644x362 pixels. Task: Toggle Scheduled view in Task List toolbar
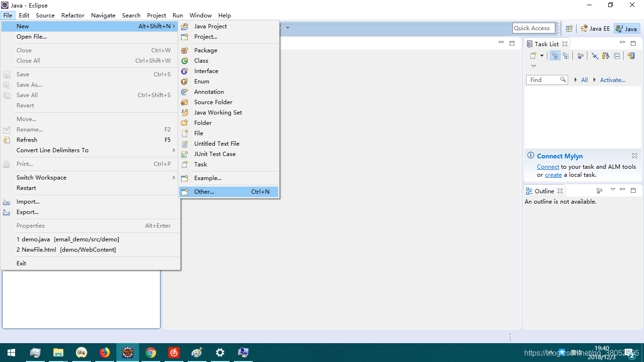566,56
